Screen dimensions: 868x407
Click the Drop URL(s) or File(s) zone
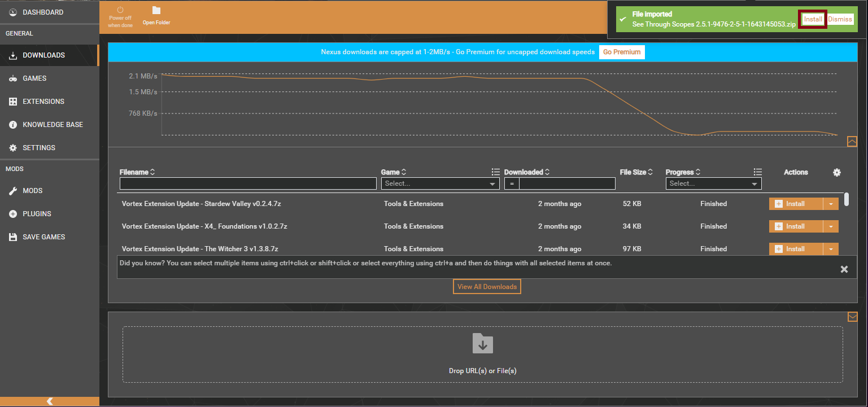tap(483, 355)
